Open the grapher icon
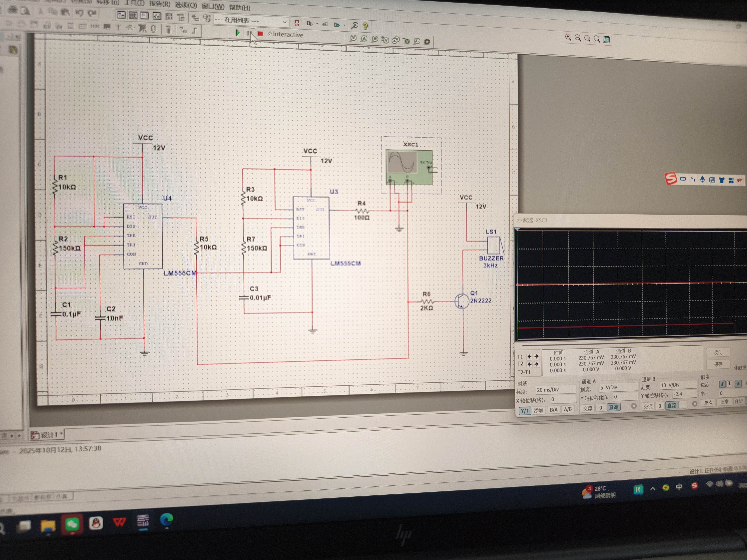 point(157,16)
